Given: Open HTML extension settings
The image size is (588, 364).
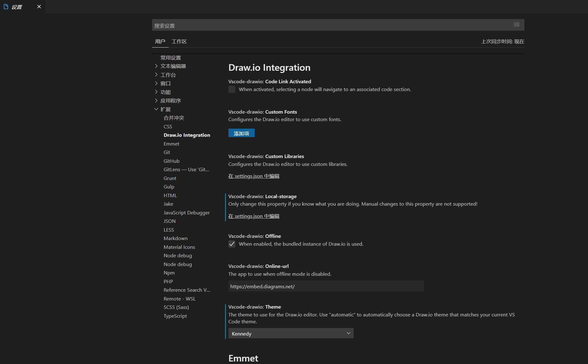Looking at the screenshot, I should coord(170,195).
